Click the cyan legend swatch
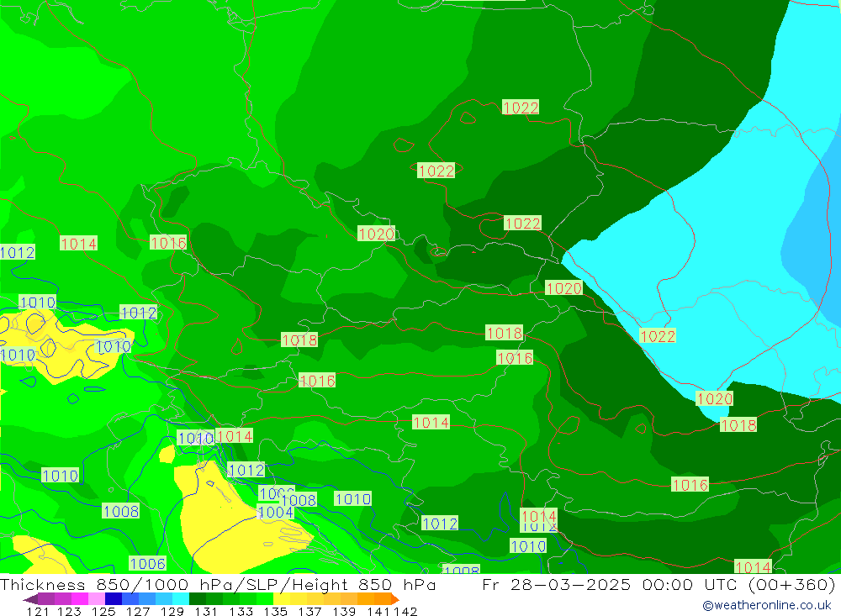 pyautogui.click(x=181, y=599)
